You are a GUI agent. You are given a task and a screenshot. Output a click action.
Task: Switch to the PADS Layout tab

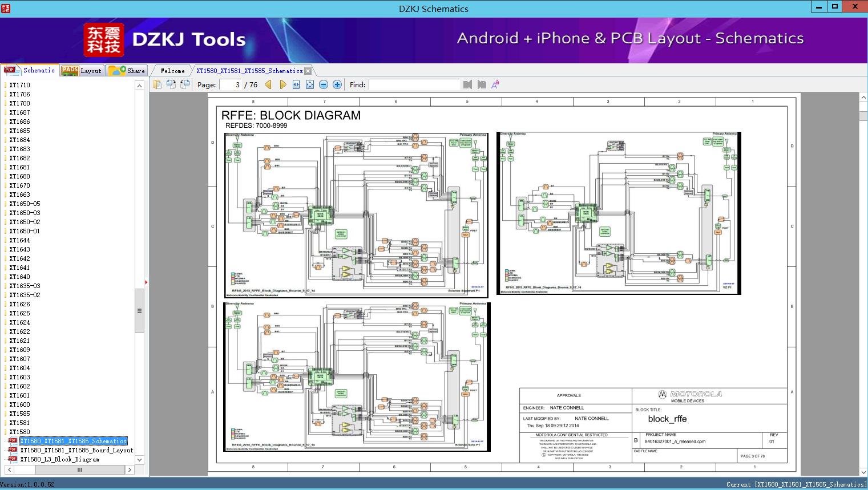point(82,70)
